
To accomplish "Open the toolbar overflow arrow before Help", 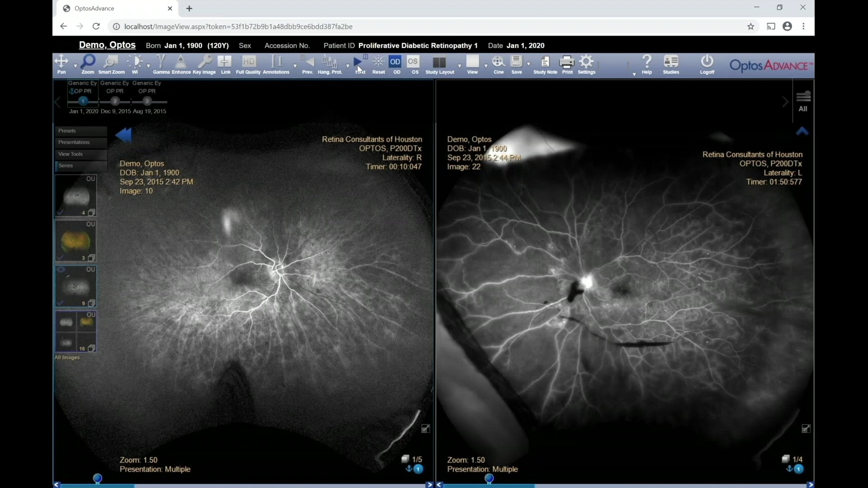I will click(x=634, y=74).
